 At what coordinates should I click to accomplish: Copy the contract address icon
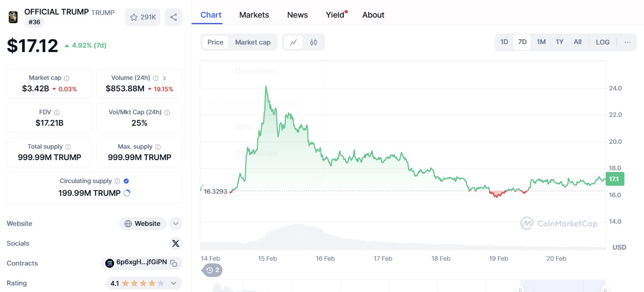pyautogui.click(x=174, y=263)
